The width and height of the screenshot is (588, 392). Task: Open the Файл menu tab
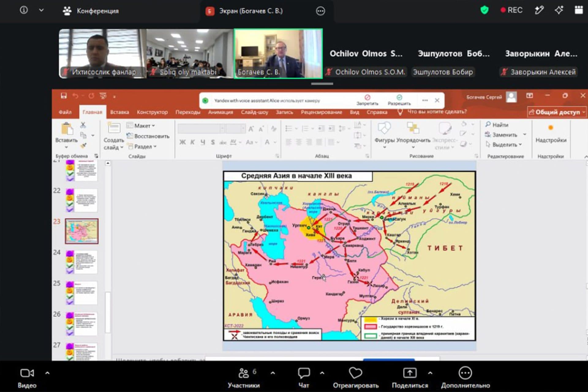pyautogui.click(x=65, y=112)
